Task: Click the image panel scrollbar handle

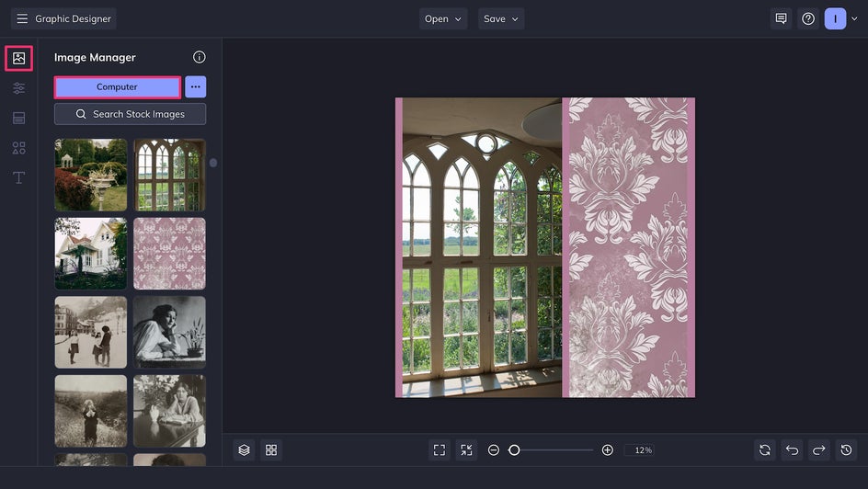Action: click(213, 163)
